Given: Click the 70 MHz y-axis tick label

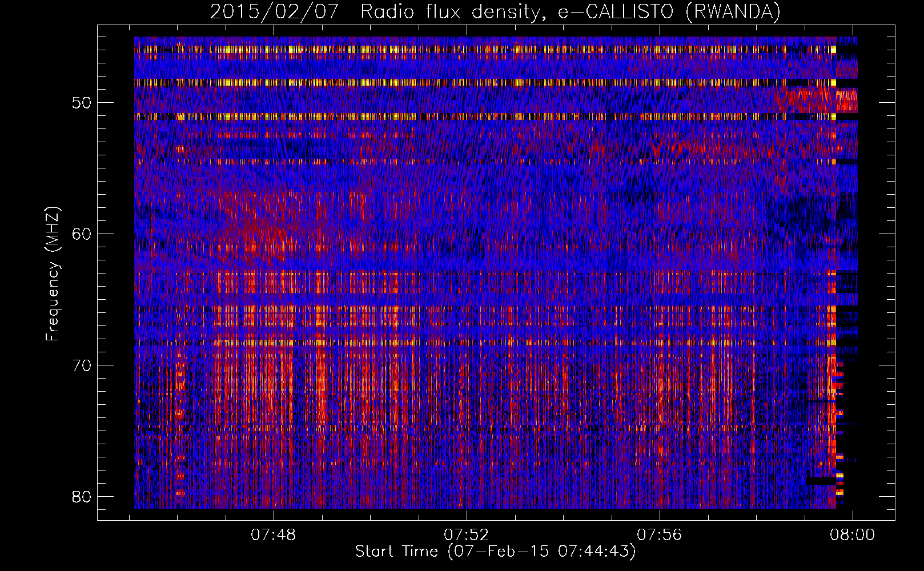Looking at the screenshot, I should tap(82, 365).
